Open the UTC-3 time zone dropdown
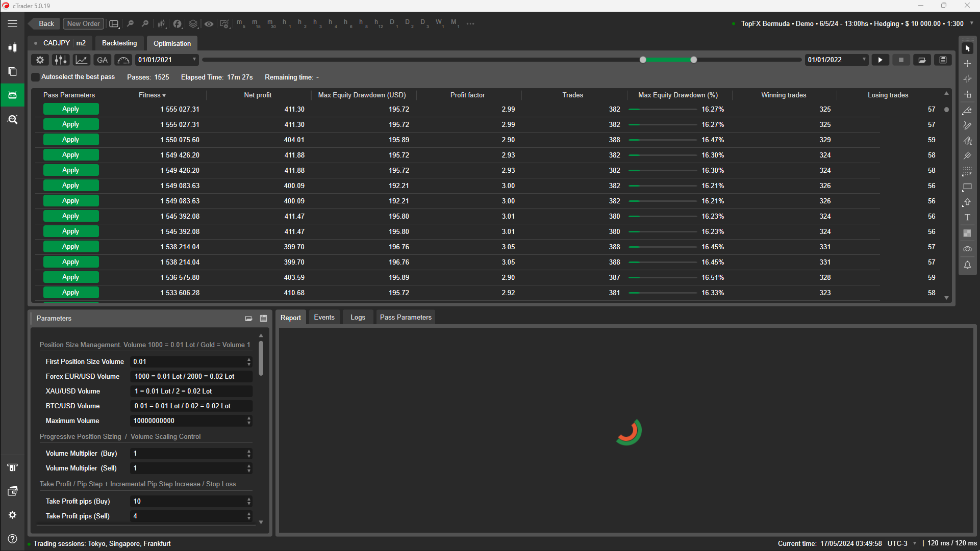The height and width of the screenshot is (551, 980). [902, 543]
